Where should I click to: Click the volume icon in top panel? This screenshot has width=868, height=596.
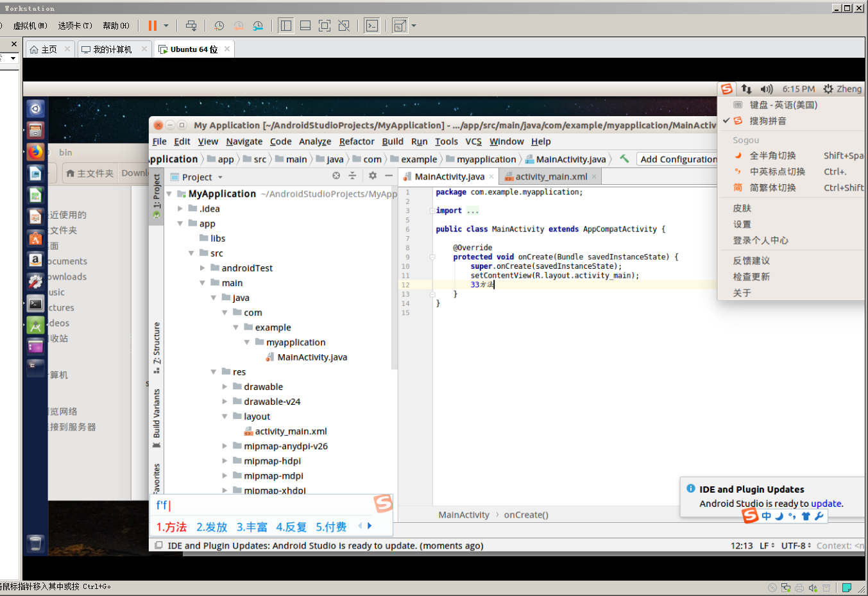[x=767, y=89]
